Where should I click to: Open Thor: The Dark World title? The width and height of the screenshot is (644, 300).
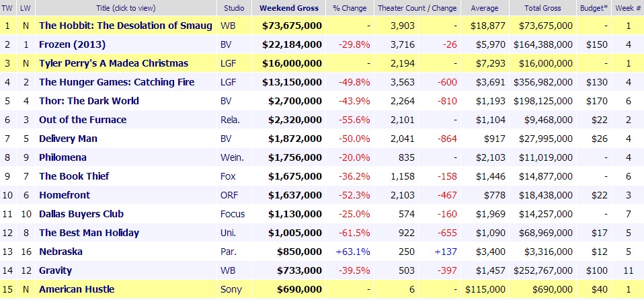89,101
